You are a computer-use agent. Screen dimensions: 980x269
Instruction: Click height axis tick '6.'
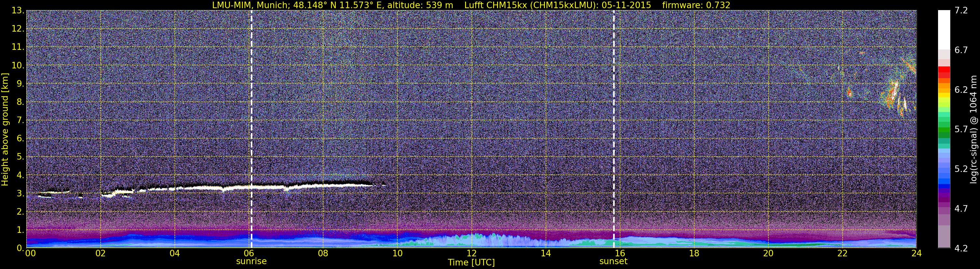pyautogui.click(x=20, y=138)
